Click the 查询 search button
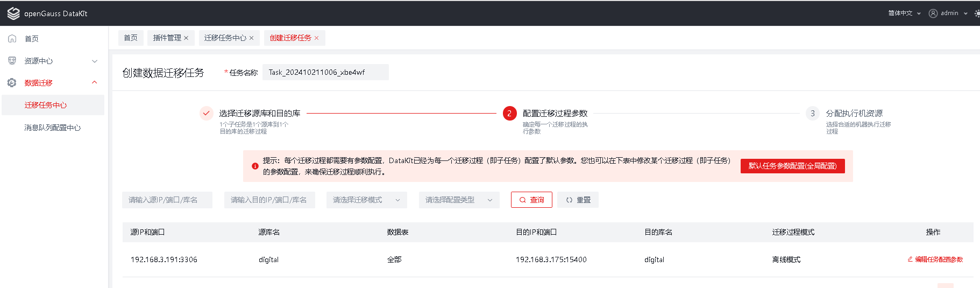 pyautogui.click(x=531, y=200)
